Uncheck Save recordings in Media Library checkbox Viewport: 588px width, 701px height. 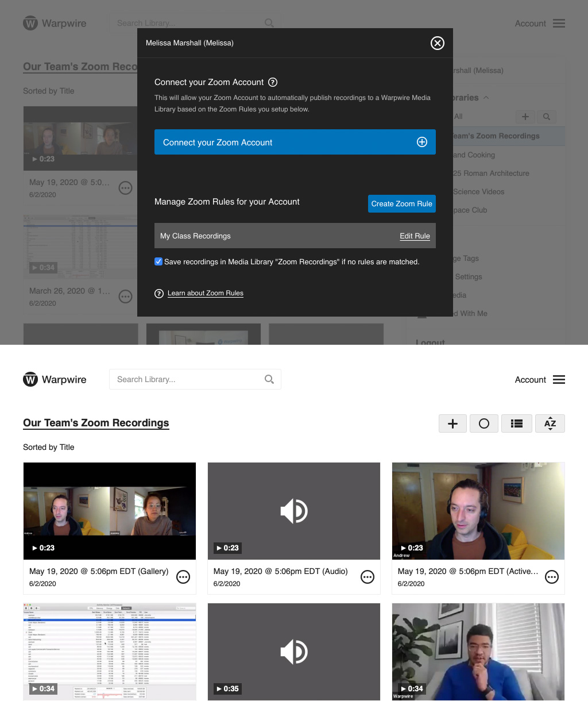coord(158,261)
